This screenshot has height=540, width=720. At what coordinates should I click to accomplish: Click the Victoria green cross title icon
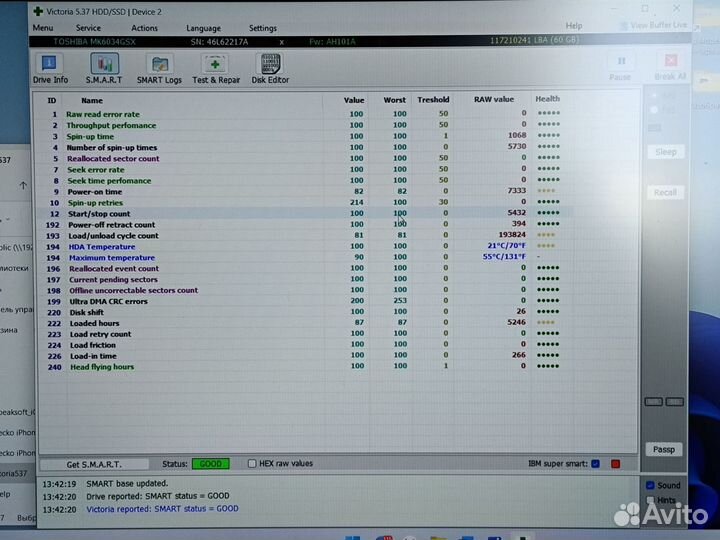tap(38, 11)
